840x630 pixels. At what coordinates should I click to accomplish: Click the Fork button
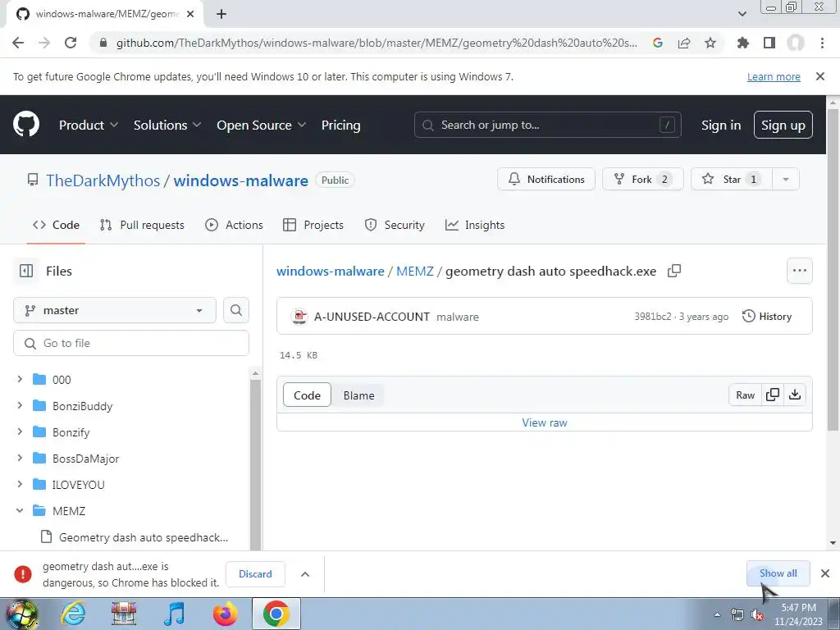pos(643,180)
